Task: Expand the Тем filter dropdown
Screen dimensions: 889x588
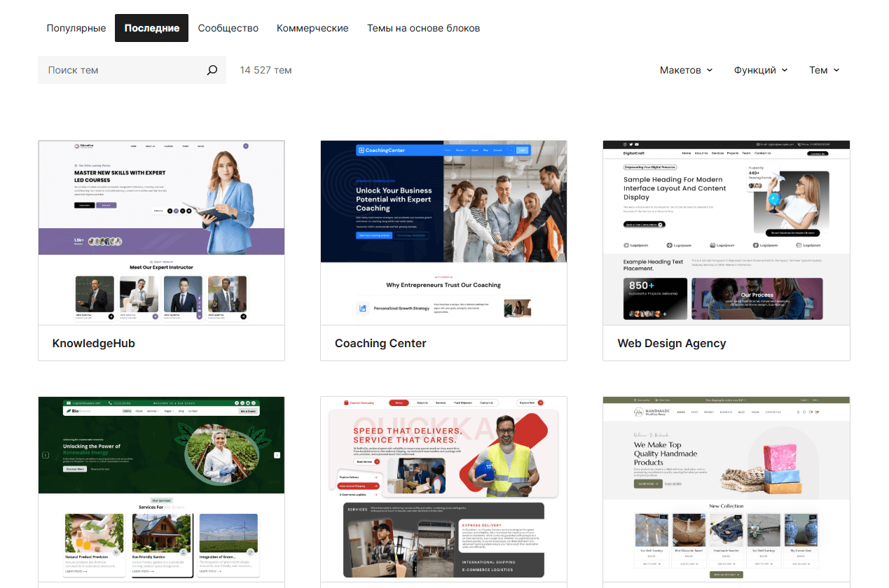Action: tap(825, 69)
